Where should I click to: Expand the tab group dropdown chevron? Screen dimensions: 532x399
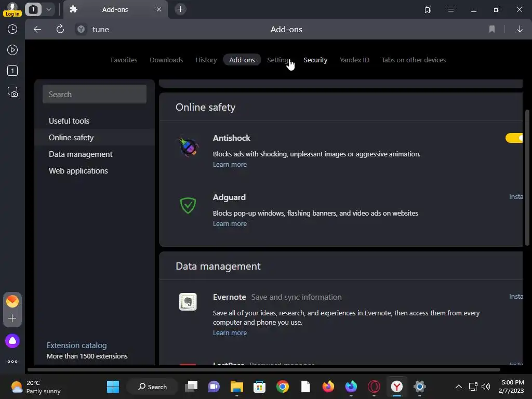coord(49,9)
